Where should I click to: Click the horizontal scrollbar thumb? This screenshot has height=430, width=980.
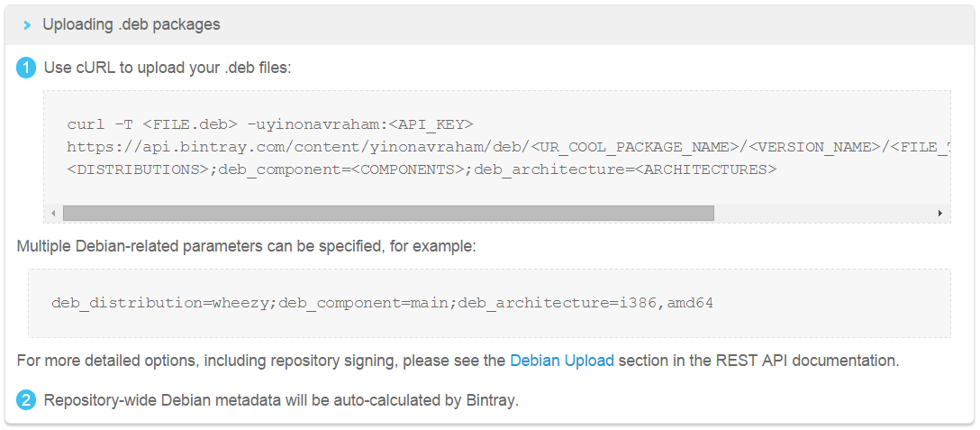[387, 213]
